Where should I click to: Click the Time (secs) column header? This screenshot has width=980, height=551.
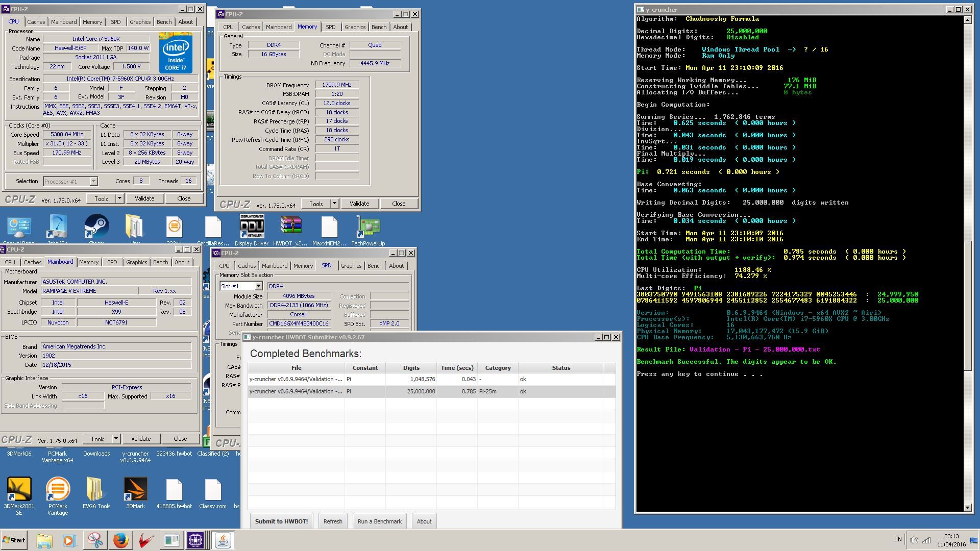pos(457,368)
